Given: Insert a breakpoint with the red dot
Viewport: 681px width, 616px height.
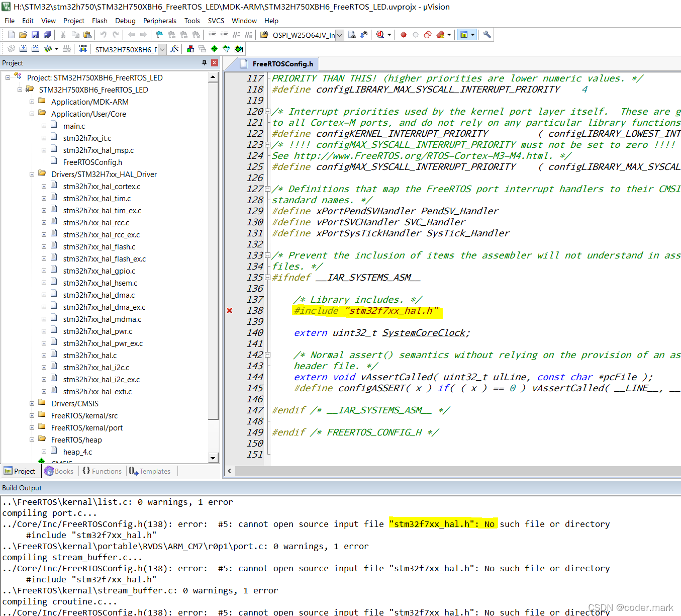Looking at the screenshot, I should (404, 35).
